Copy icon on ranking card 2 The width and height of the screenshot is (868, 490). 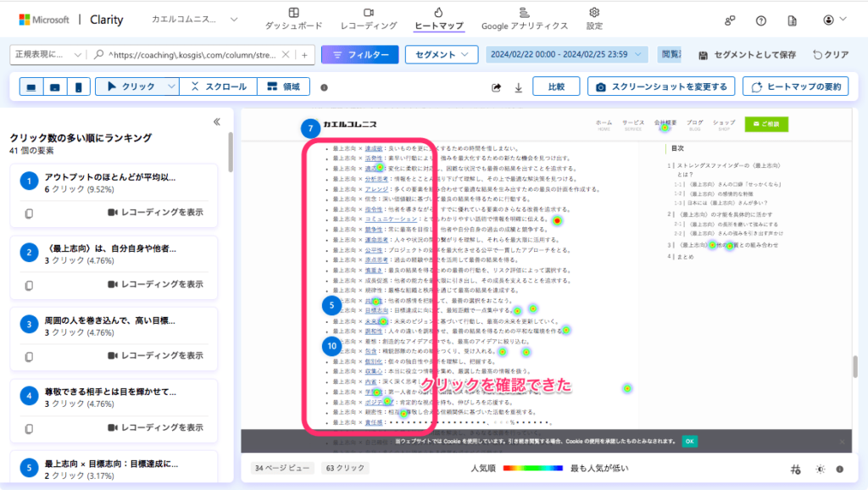30,285
